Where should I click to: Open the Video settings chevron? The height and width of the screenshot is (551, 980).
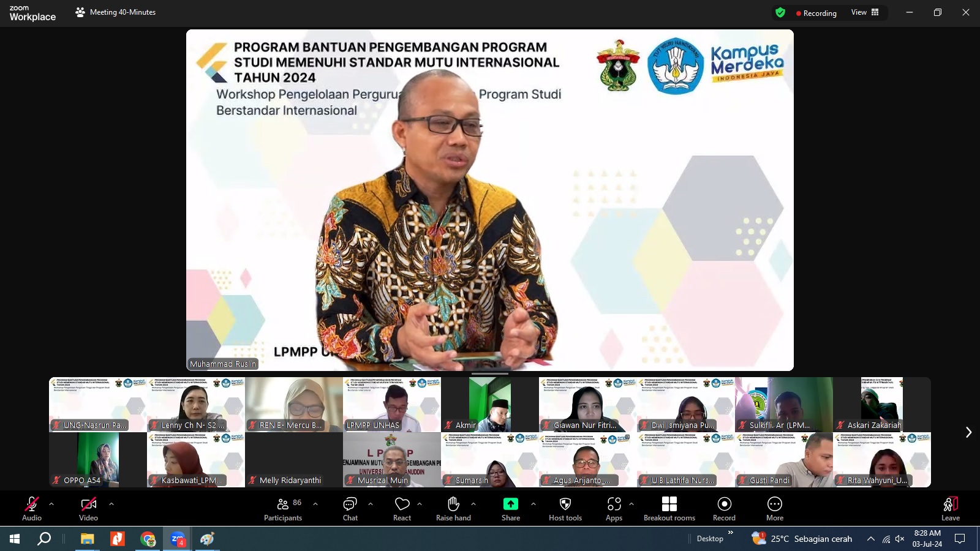click(111, 504)
